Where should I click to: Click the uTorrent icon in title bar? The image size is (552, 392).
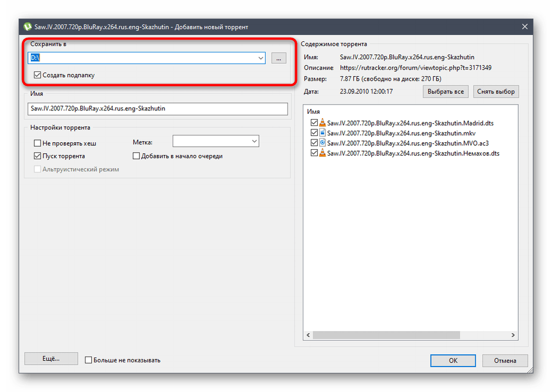click(27, 27)
